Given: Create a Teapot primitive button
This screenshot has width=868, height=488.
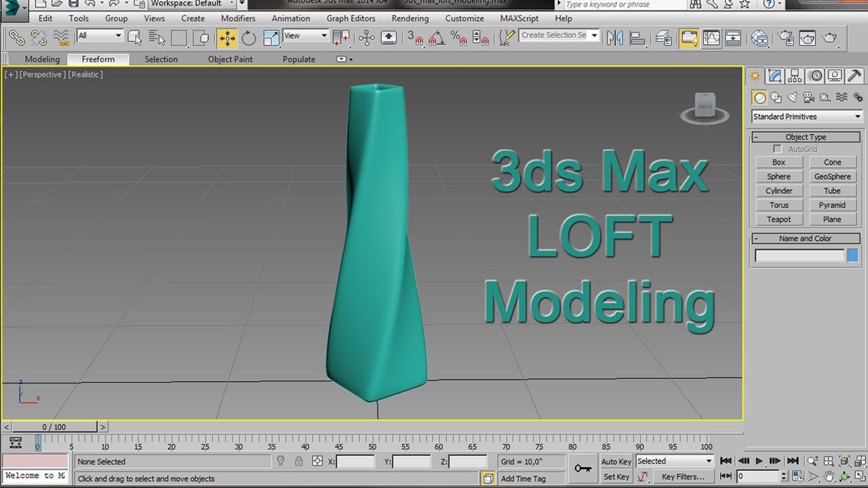Looking at the screenshot, I should [779, 220].
